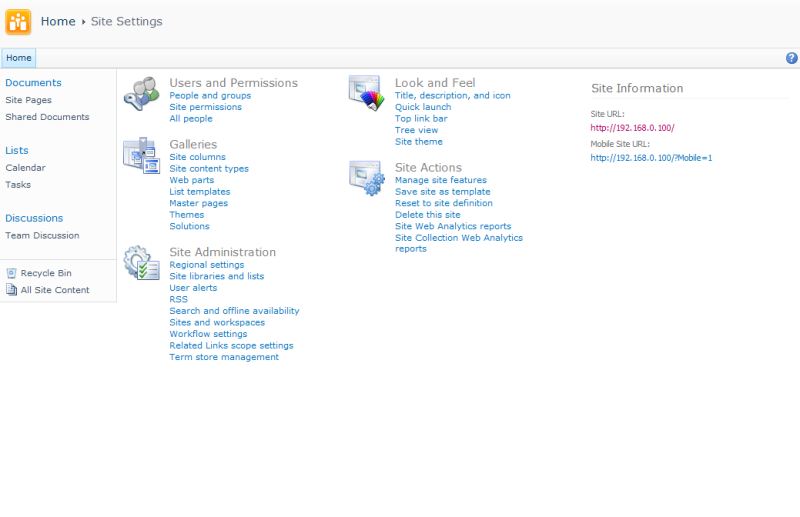
Task: Open All Site Content in sidebar
Action: (55, 290)
